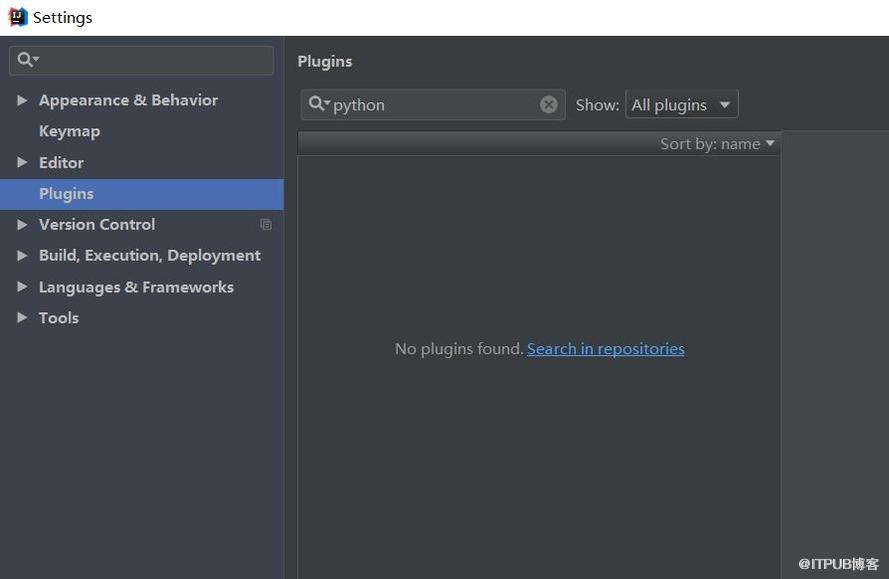Expand the Tools settings section
Image resolution: width=889 pixels, height=579 pixels.
point(22,318)
